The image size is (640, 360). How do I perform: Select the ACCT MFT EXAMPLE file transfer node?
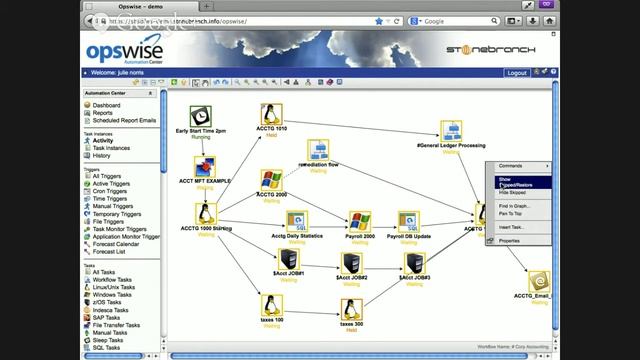(x=204, y=167)
